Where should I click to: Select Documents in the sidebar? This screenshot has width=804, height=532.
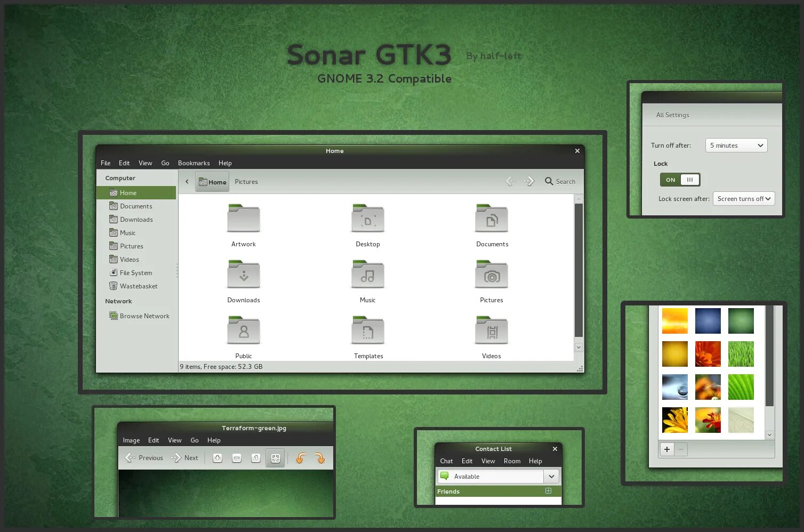[x=136, y=206]
